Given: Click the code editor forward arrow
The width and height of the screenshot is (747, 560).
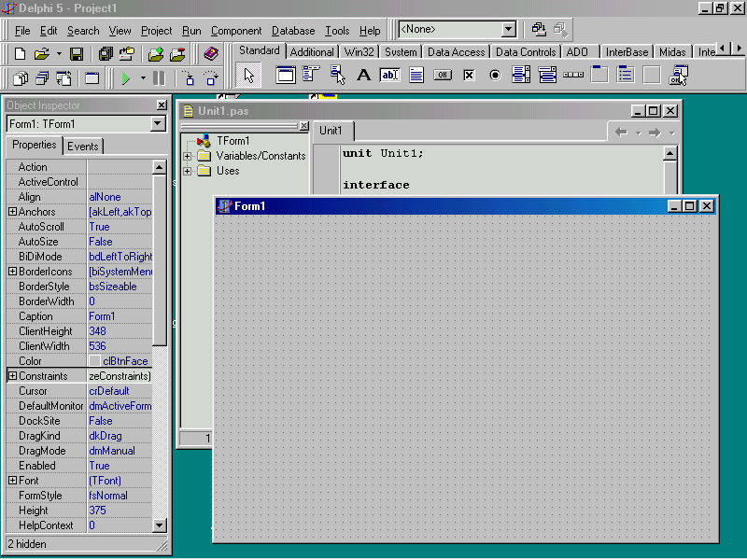Looking at the screenshot, I should point(655,133).
